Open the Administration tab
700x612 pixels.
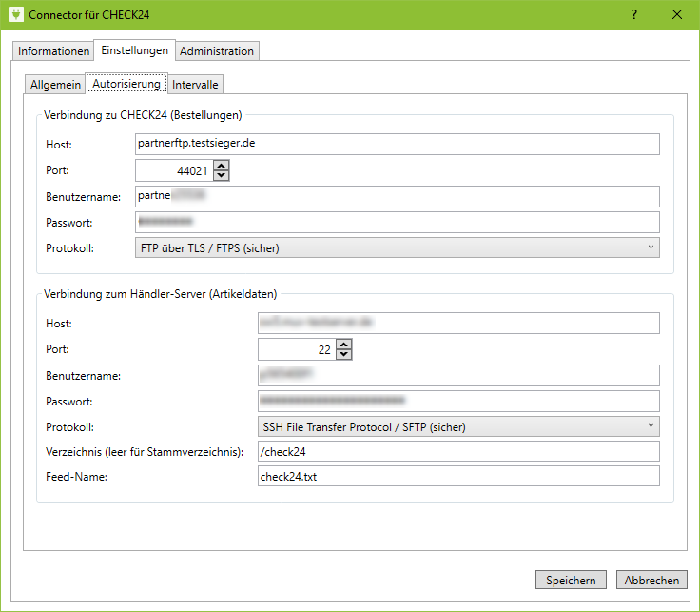(217, 50)
